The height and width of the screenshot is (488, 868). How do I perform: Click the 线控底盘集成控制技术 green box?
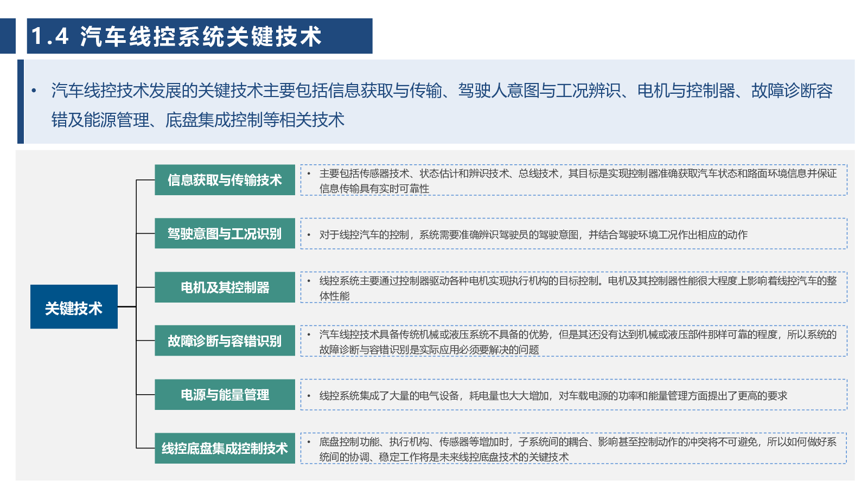(225, 448)
